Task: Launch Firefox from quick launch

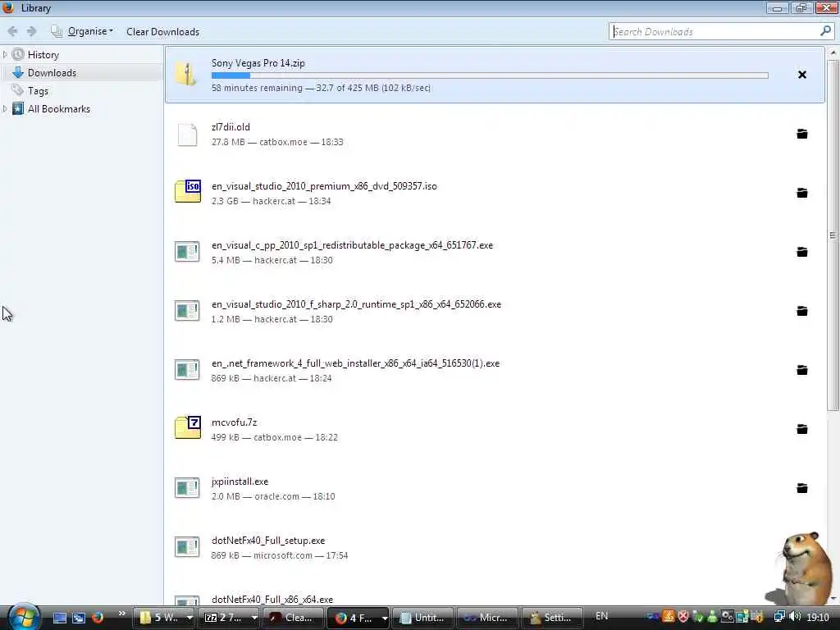Action: point(98,618)
